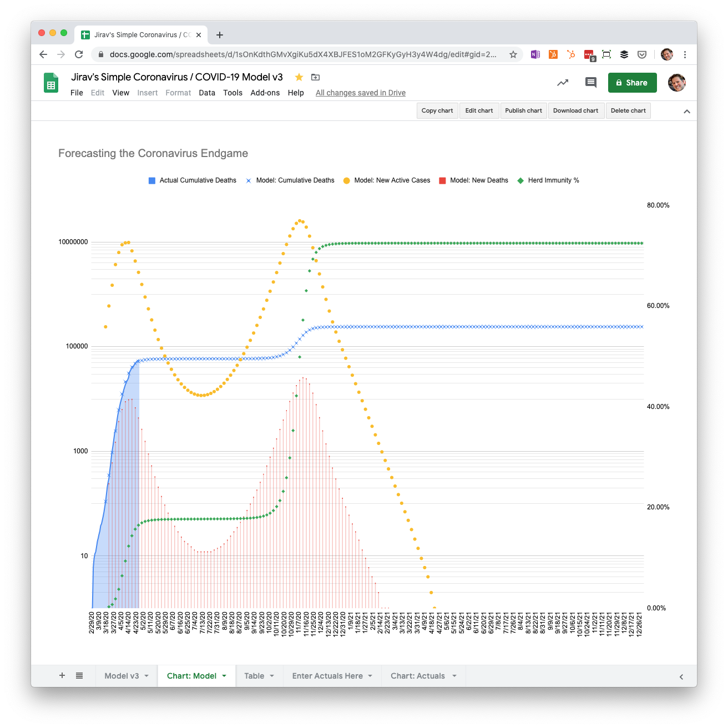Show the all sheets list icon
This screenshot has height=728, width=728.
point(79,675)
